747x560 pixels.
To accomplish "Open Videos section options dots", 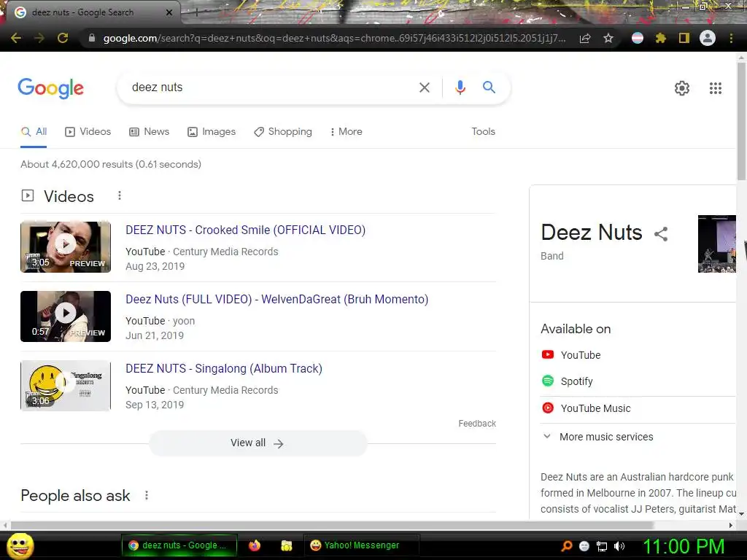I will pos(120,195).
